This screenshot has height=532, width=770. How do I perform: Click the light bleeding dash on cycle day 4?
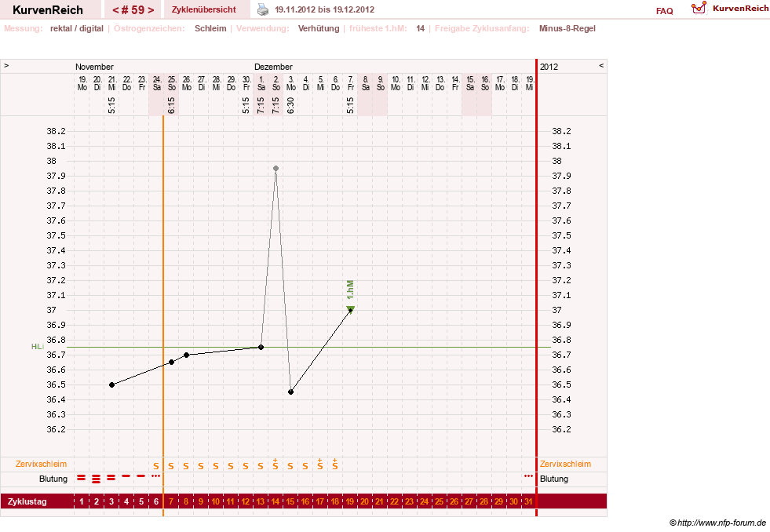[x=126, y=476]
